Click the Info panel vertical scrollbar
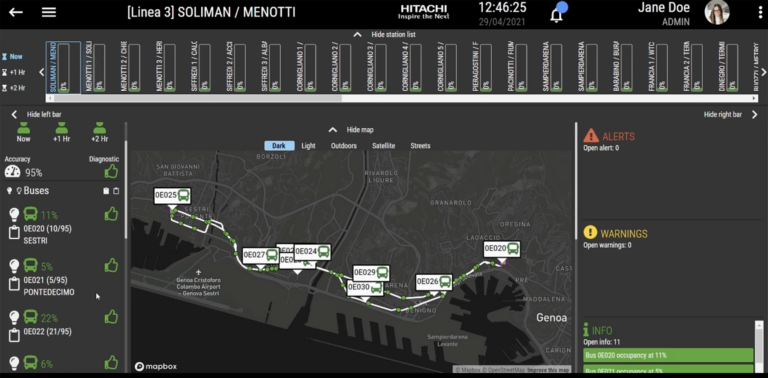This screenshot has width=768, height=378. 759,346
